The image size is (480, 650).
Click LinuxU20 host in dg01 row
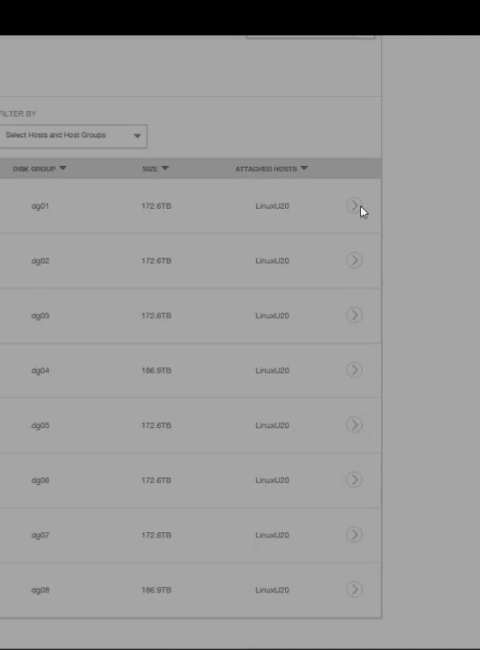click(x=272, y=206)
